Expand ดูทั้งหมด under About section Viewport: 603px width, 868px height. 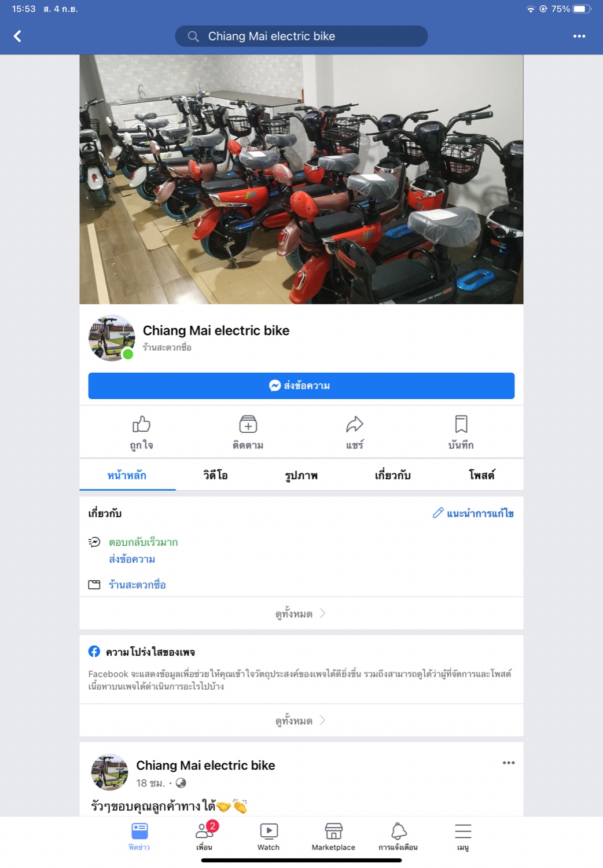301,613
